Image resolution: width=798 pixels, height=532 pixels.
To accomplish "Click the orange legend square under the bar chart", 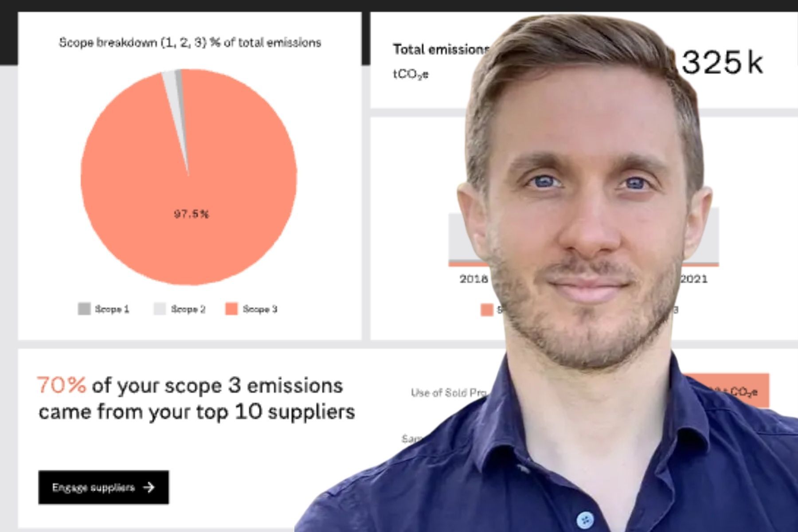I will (487, 309).
